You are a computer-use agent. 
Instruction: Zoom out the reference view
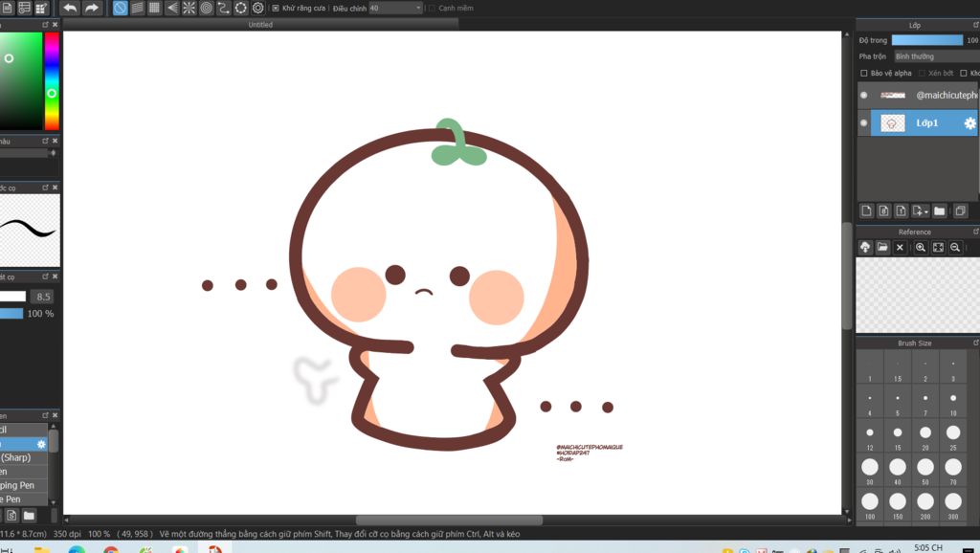[x=955, y=248]
